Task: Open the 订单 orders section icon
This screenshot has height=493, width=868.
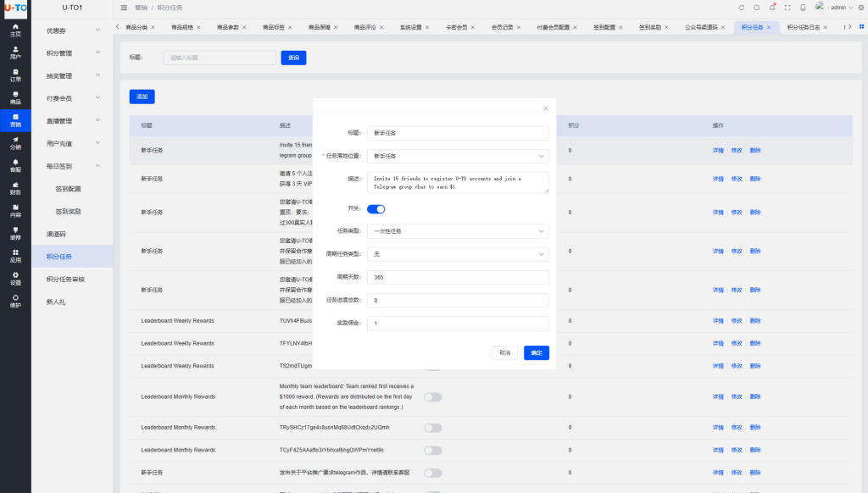Action: point(15,75)
